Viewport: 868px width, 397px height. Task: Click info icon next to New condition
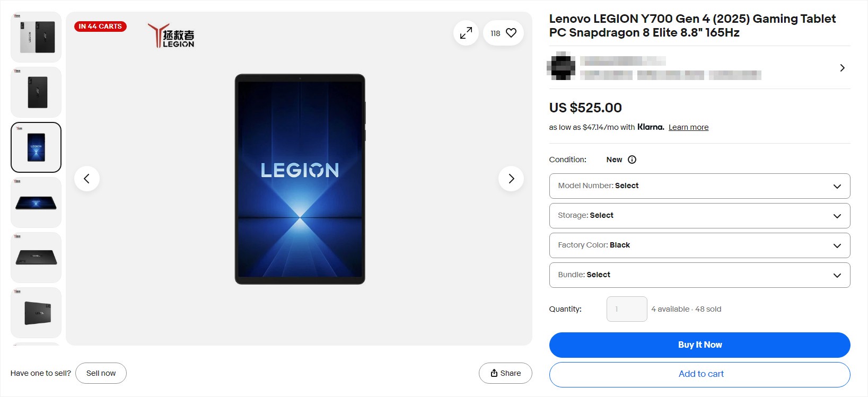[632, 159]
